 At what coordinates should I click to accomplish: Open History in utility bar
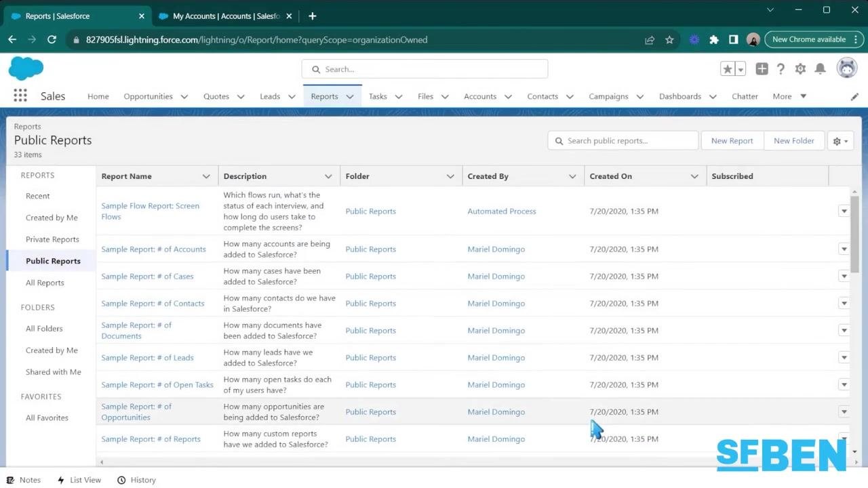(136, 480)
